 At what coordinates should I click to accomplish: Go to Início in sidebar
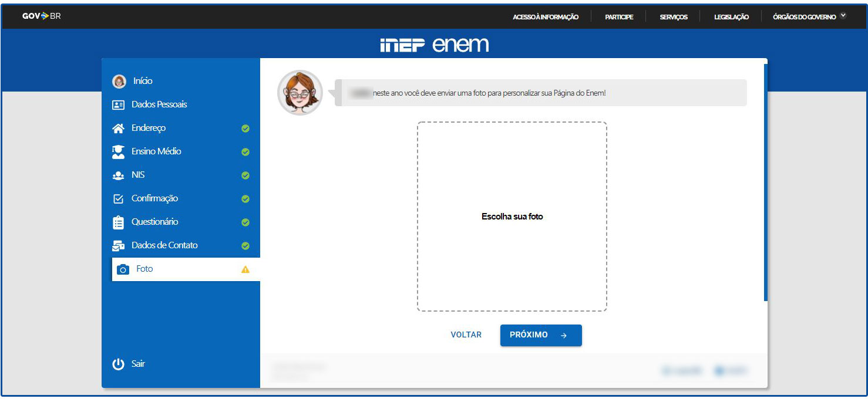143,81
